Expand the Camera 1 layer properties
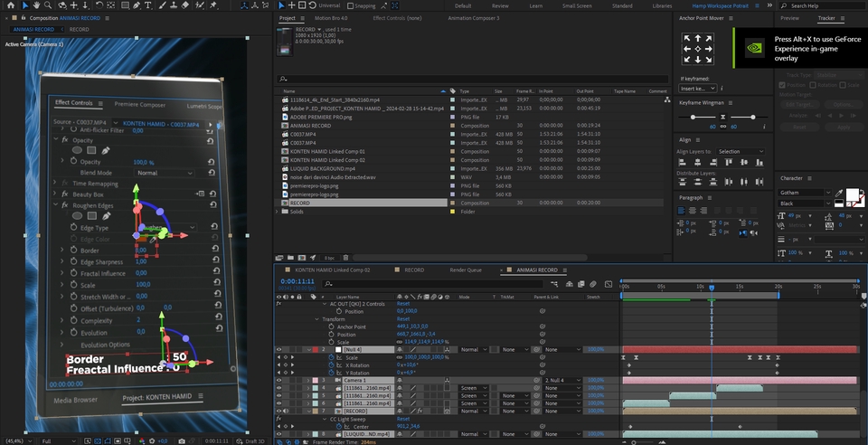 [x=308, y=380]
